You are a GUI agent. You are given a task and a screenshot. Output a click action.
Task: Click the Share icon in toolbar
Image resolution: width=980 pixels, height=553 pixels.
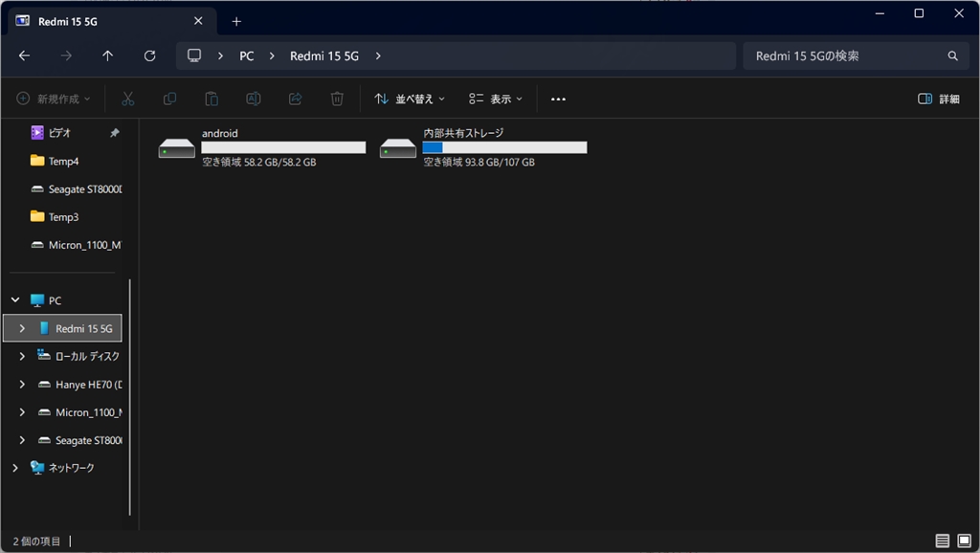tap(295, 99)
